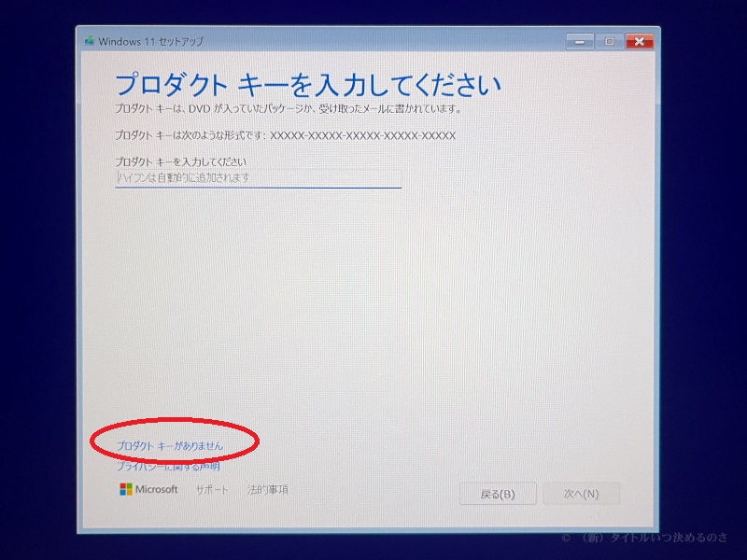Click the プロダクト キーを入力してください heading

coord(308,85)
